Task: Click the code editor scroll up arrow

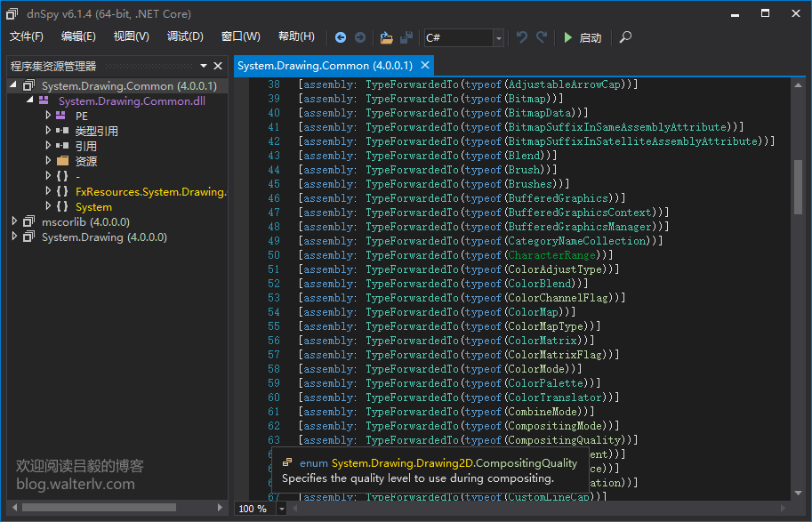Action: coord(798,85)
